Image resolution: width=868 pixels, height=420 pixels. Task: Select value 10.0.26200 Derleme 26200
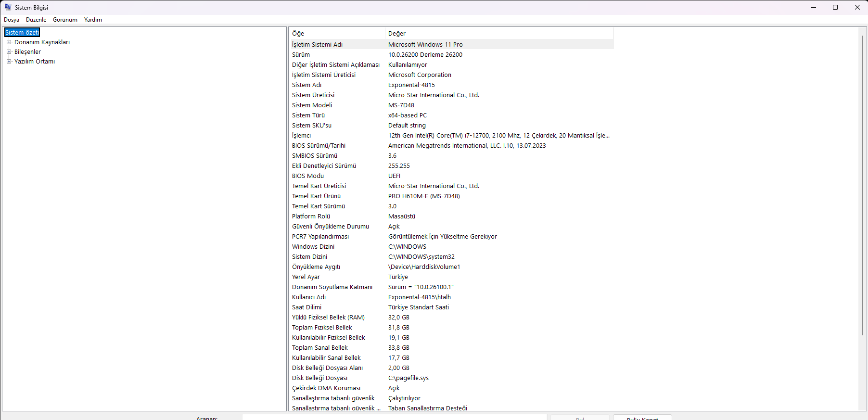click(425, 54)
